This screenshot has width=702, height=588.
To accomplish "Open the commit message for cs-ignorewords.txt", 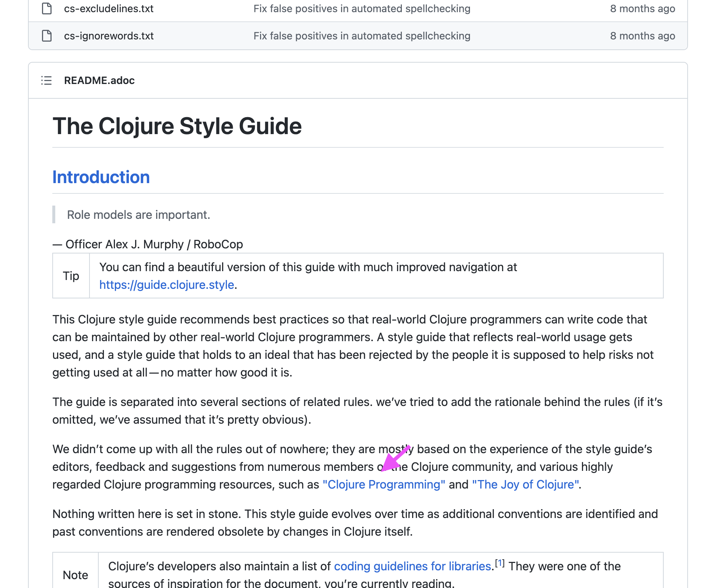I will [362, 36].
